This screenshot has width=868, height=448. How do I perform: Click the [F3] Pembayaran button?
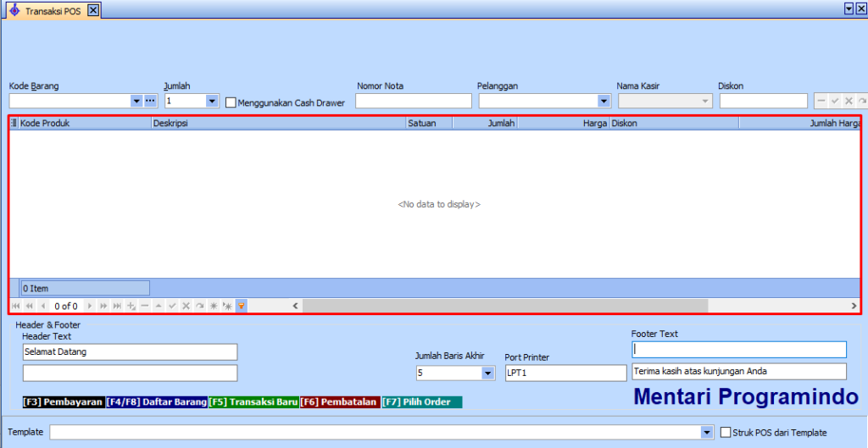(63, 402)
